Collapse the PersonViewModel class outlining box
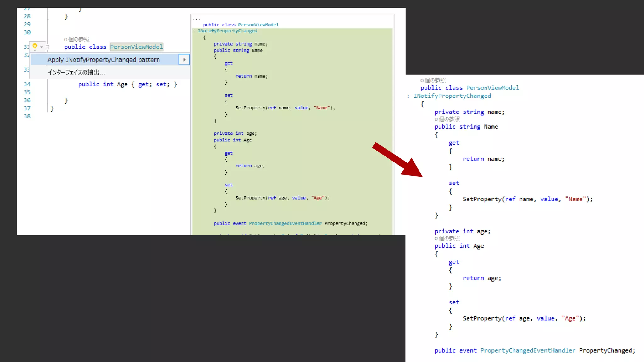This screenshot has height=362, width=644. pos(47,47)
